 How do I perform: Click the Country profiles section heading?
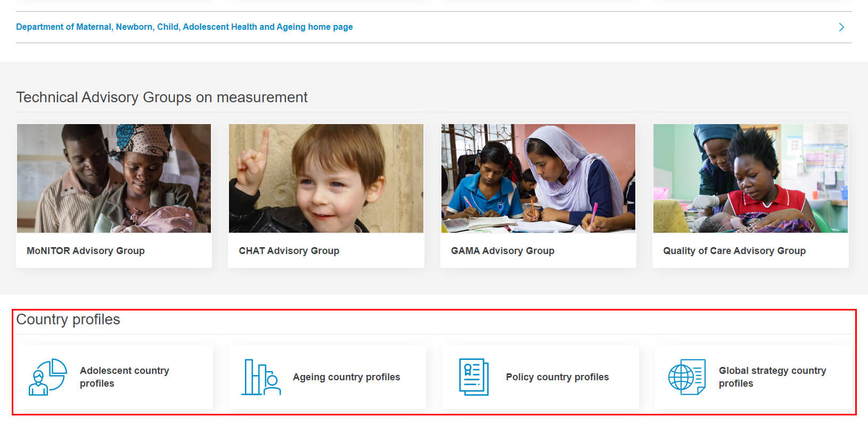(68, 320)
